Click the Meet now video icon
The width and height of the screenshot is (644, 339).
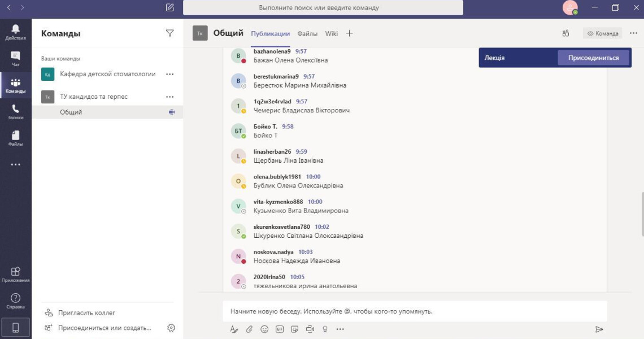point(310,329)
